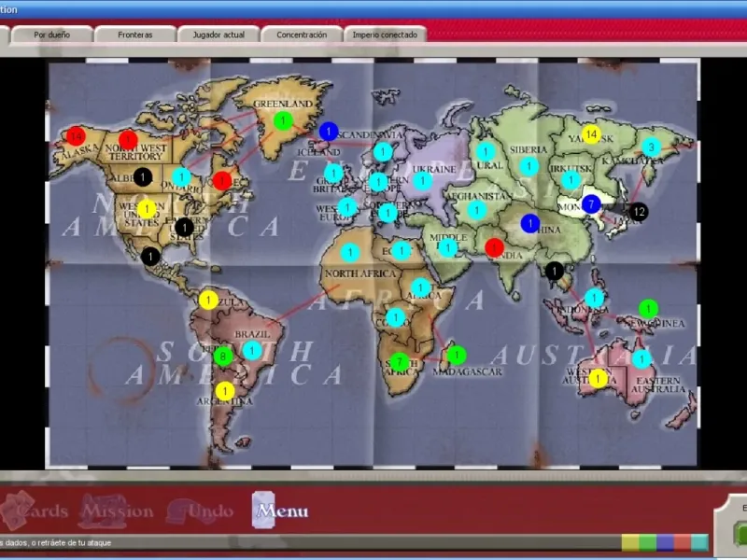
Task: Select the yellow army on Venezuela
Action: [x=208, y=300]
